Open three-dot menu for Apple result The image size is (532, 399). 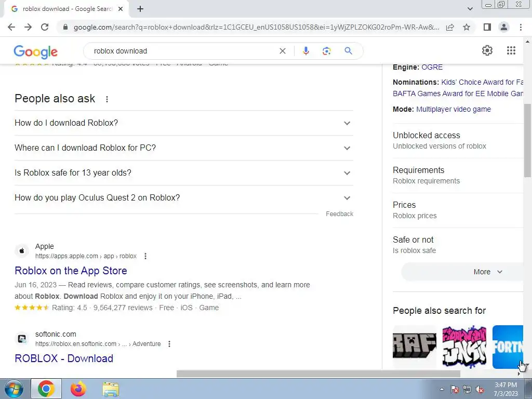pos(145,256)
